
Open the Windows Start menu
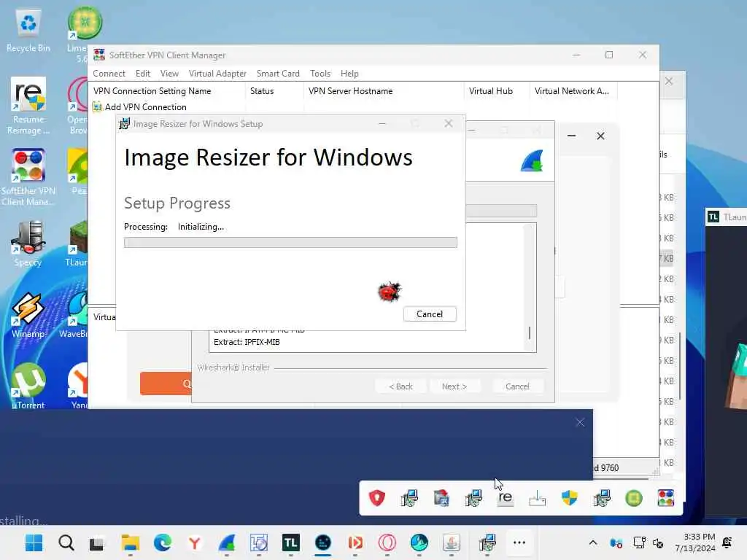pos(34,542)
